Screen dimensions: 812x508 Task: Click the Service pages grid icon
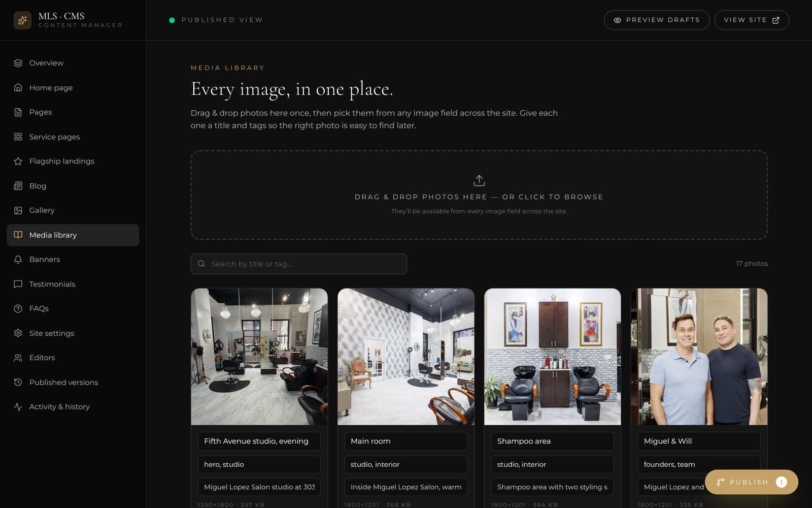(18, 137)
